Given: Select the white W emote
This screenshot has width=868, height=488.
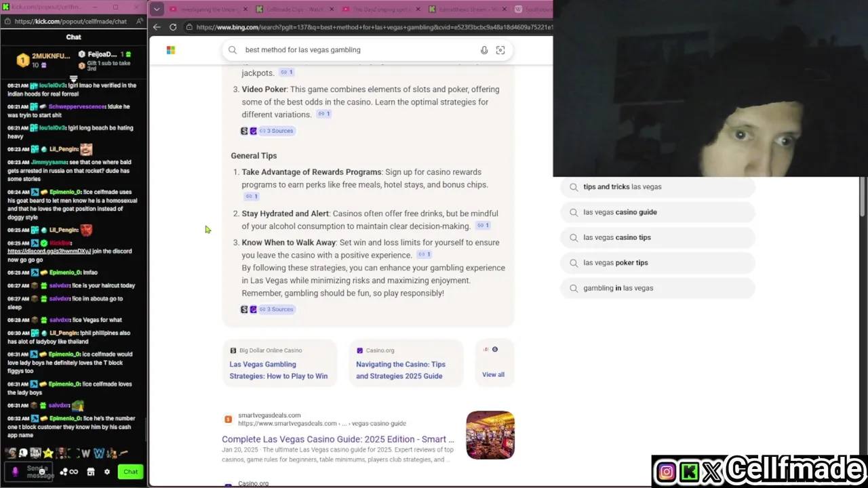Looking at the screenshot, I should (86, 453).
